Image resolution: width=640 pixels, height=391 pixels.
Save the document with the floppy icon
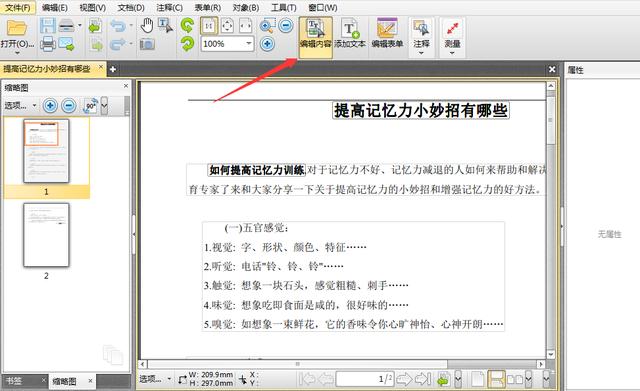tap(48, 26)
